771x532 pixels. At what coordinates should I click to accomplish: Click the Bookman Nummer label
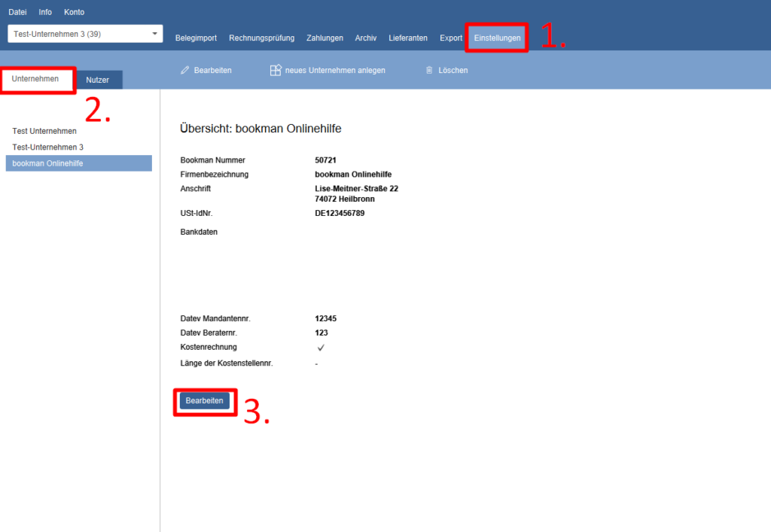pos(212,160)
